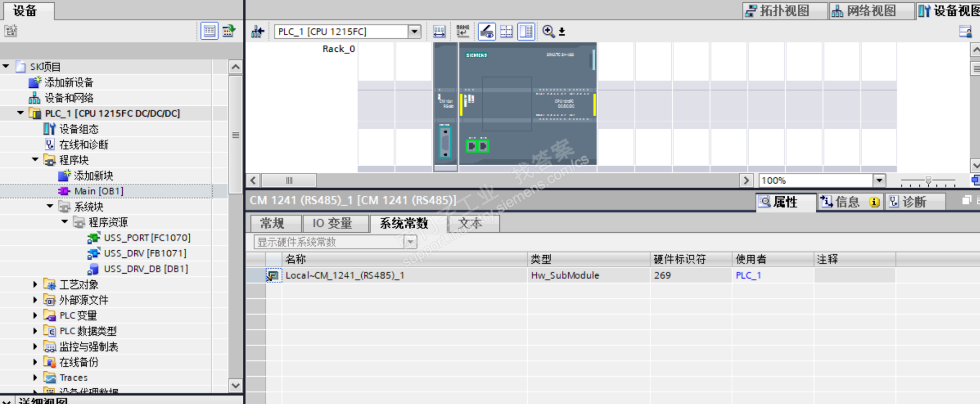The width and height of the screenshot is (980, 404).
Task: Collapse the 程序块 folder
Action: point(35,160)
